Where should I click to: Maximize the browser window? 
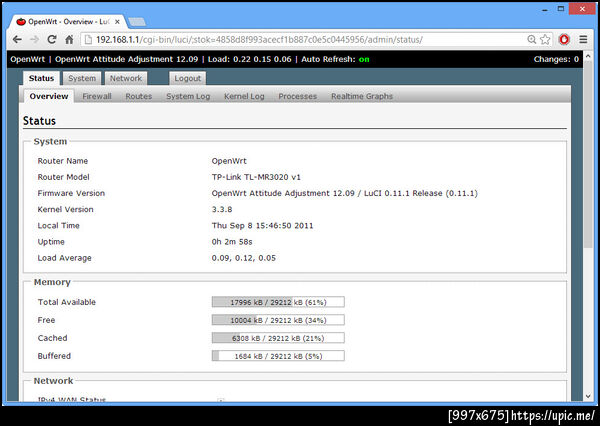click(561, 9)
